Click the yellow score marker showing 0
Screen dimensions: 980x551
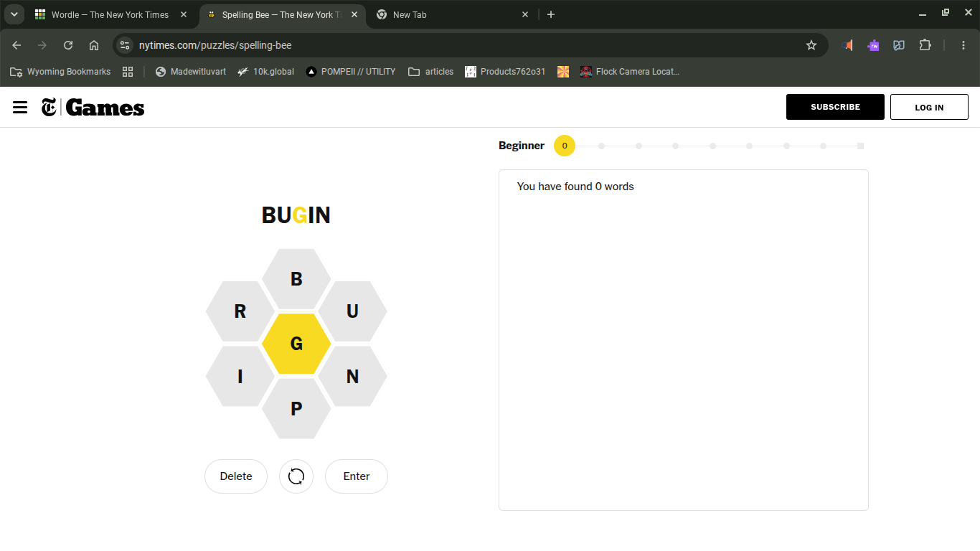(565, 146)
